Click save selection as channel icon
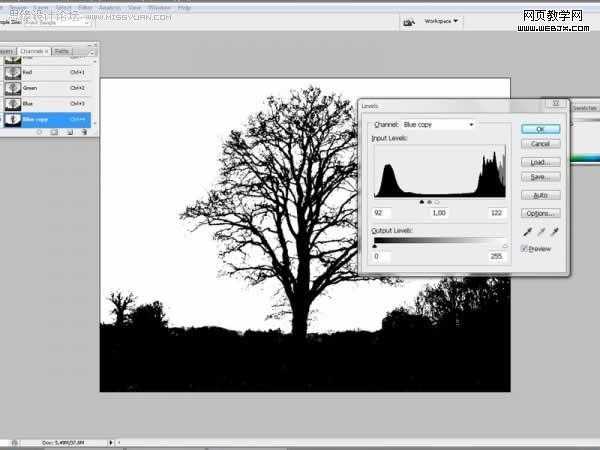The image size is (600, 450). [x=54, y=132]
